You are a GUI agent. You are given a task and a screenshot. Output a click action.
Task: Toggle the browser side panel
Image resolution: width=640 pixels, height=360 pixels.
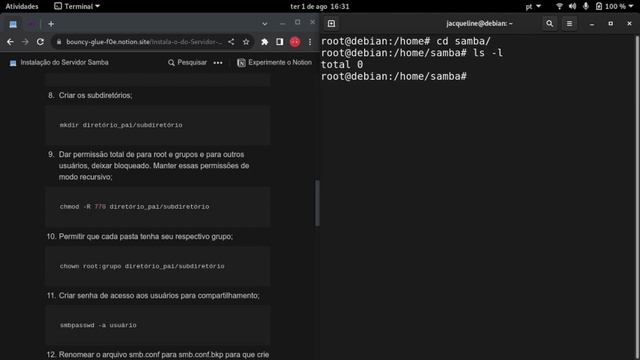pos(280,42)
